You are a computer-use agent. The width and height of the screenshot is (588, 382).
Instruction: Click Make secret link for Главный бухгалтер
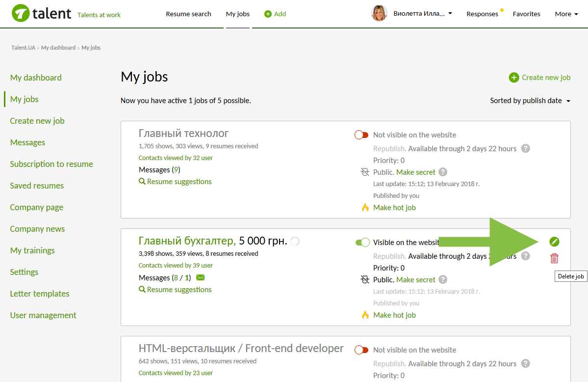pos(415,279)
